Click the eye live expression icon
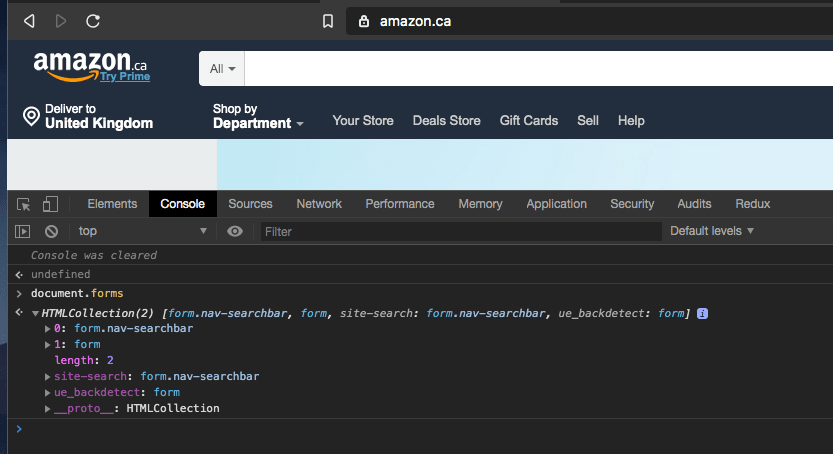833x454 pixels. pos(235,231)
